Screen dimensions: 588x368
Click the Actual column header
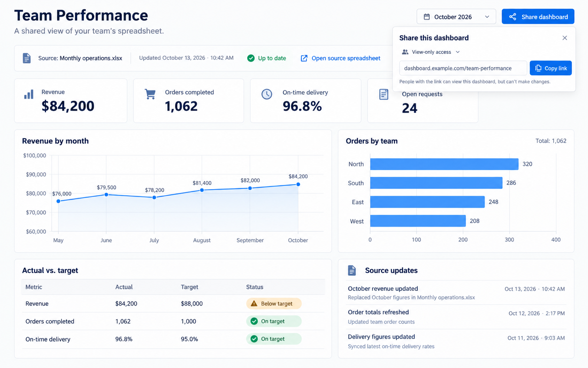(124, 287)
